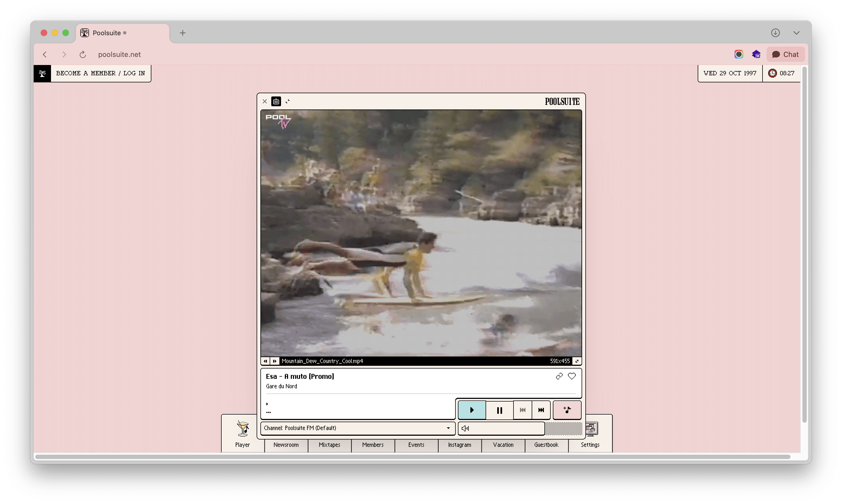Image resolution: width=842 pixels, height=504 pixels.
Task: Favorite the track with the heart icon
Action: pyautogui.click(x=572, y=376)
